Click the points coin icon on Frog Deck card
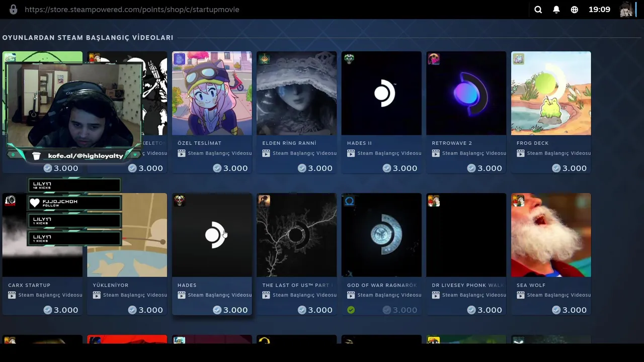This screenshot has height=362, width=644. 556,168
